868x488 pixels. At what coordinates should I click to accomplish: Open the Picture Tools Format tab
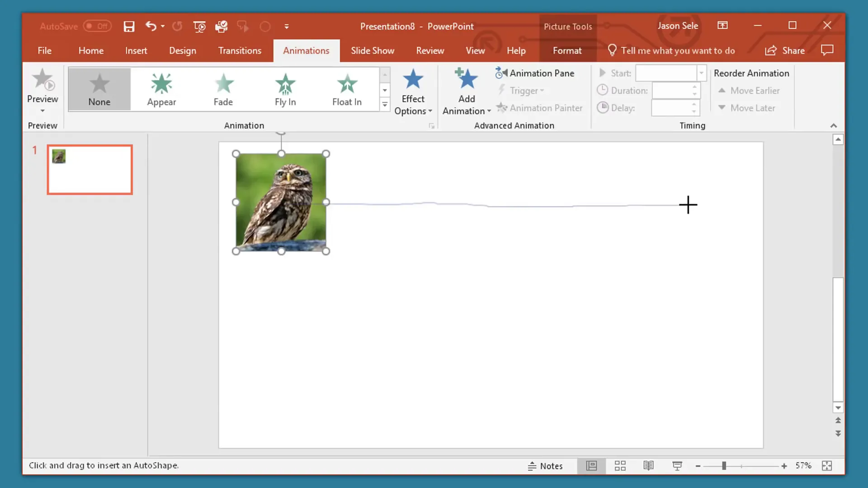click(x=567, y=51)
